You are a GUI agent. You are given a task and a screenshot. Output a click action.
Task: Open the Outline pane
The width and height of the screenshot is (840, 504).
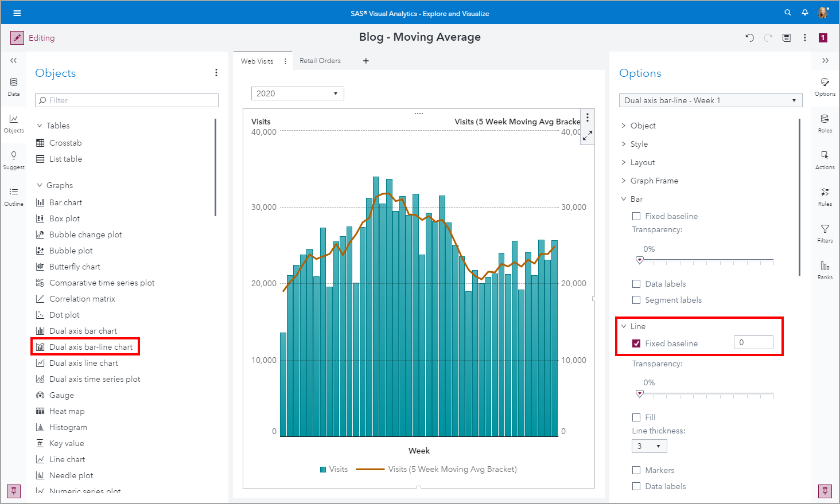click(x=14, y=196)
